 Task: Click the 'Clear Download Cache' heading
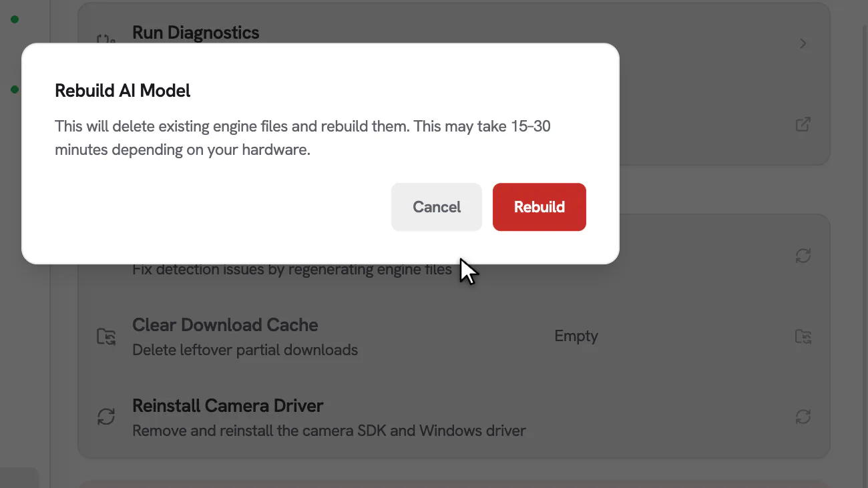click(225, 325)
